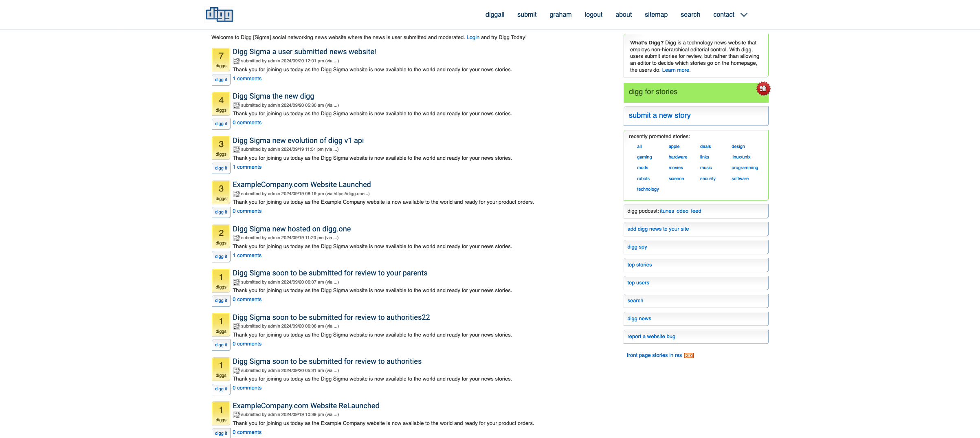Open the about page
The height and width of the screenshot is (438, 980).
tap(623, 14)
